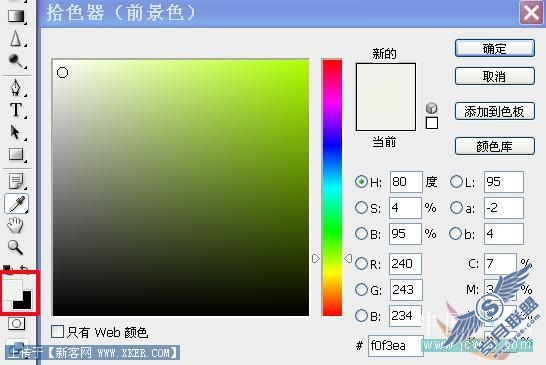Viewport: 546px width, 365px height.
Task: Click the foreground color swatch in toolbar
Action: [x=12, y=289]
